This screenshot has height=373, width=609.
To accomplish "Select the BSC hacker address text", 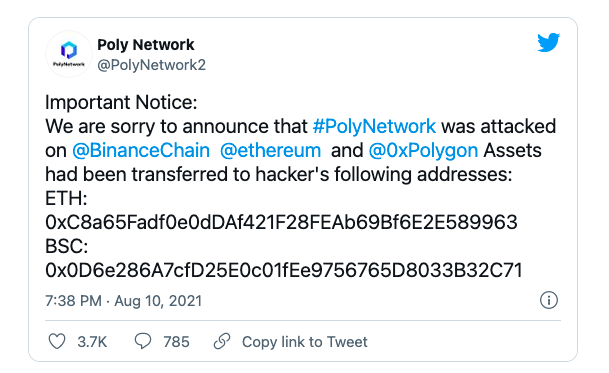I will 284,270.
